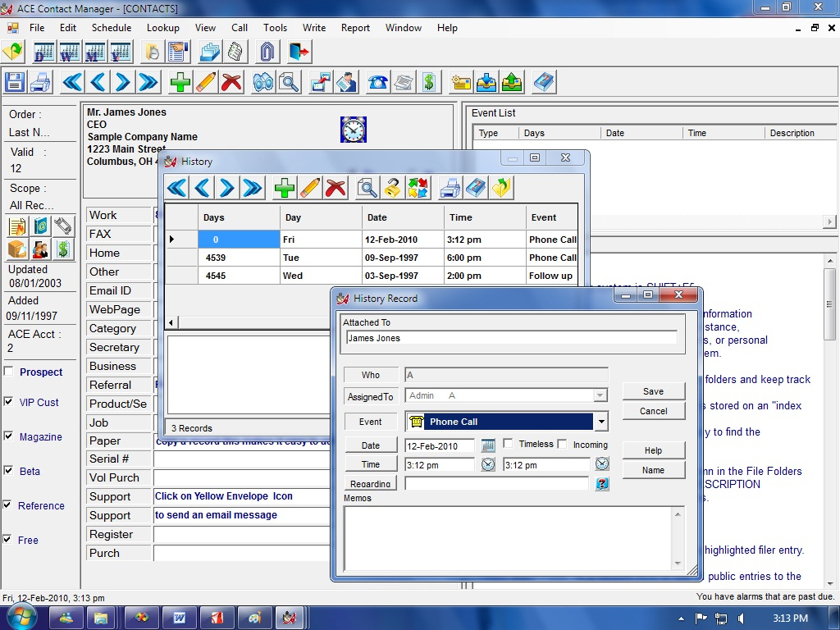Viewport: 840px width, 630px height.
Task: Open the Schedule menu
Action: coord(111,27)
